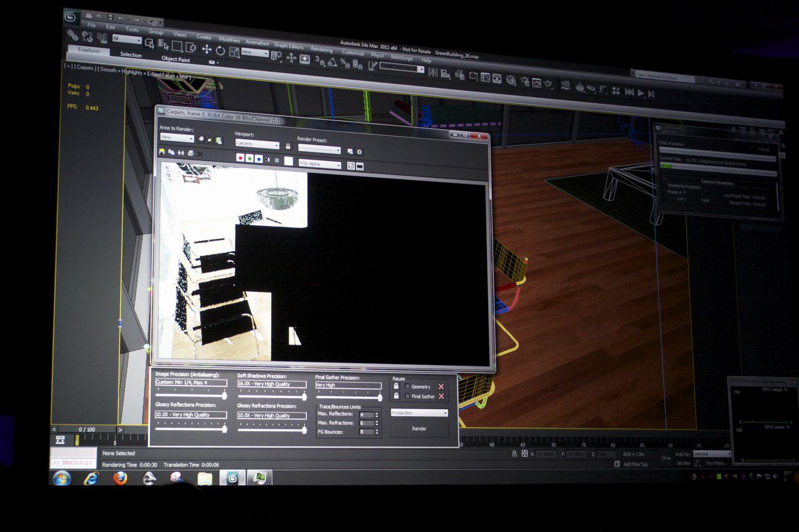Toggle the Window/Crossing selection icon

[x=190, y=47]
